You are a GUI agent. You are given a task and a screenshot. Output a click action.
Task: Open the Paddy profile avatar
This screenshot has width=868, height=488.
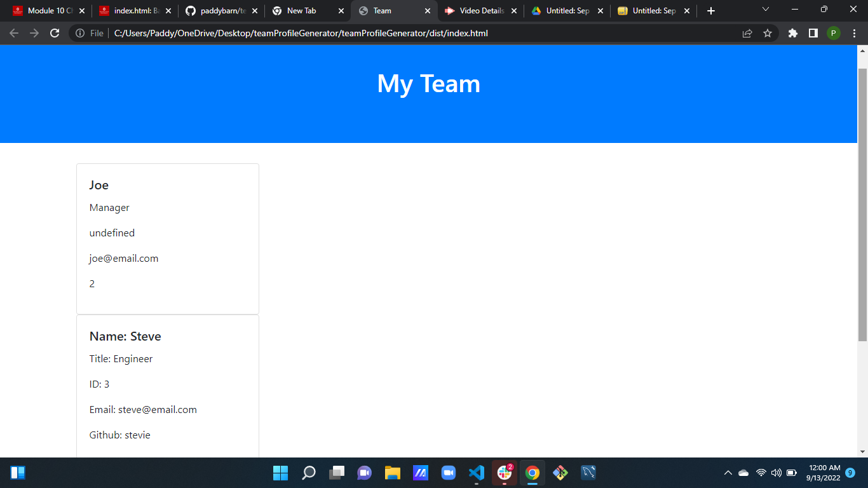834,33
